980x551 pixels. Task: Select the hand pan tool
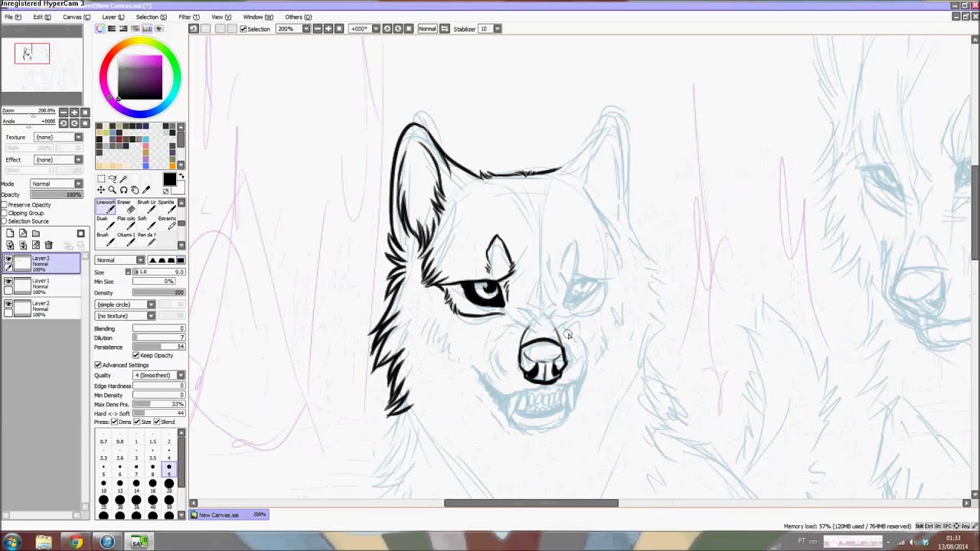coord(135,190)
